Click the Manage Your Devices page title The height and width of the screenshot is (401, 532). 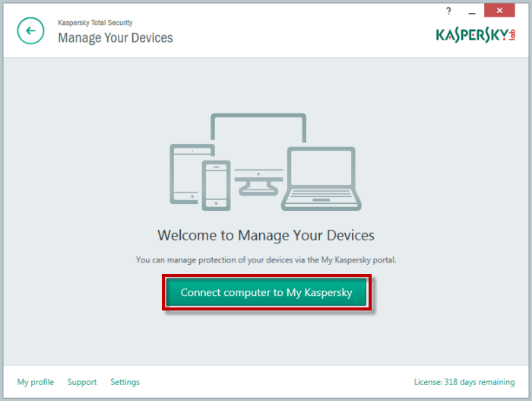[x=116, y=38]
